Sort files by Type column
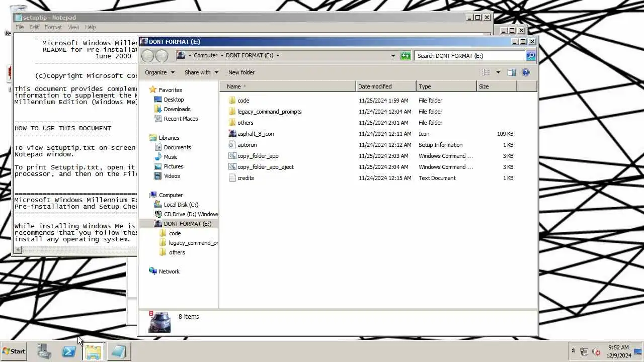 coord(446,86)
